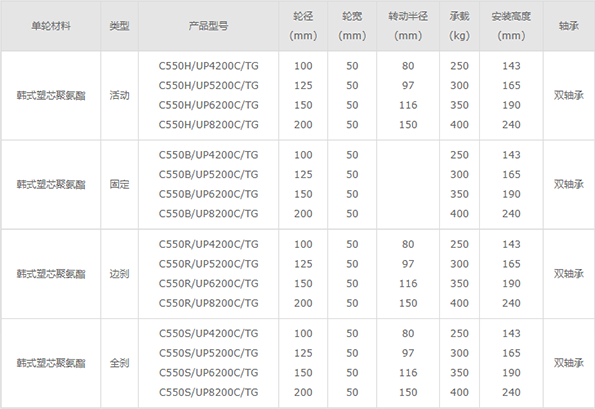Click the 转动半径 (mm) header
The width and height of the screenshot is (595, 409).
(408, 26)
